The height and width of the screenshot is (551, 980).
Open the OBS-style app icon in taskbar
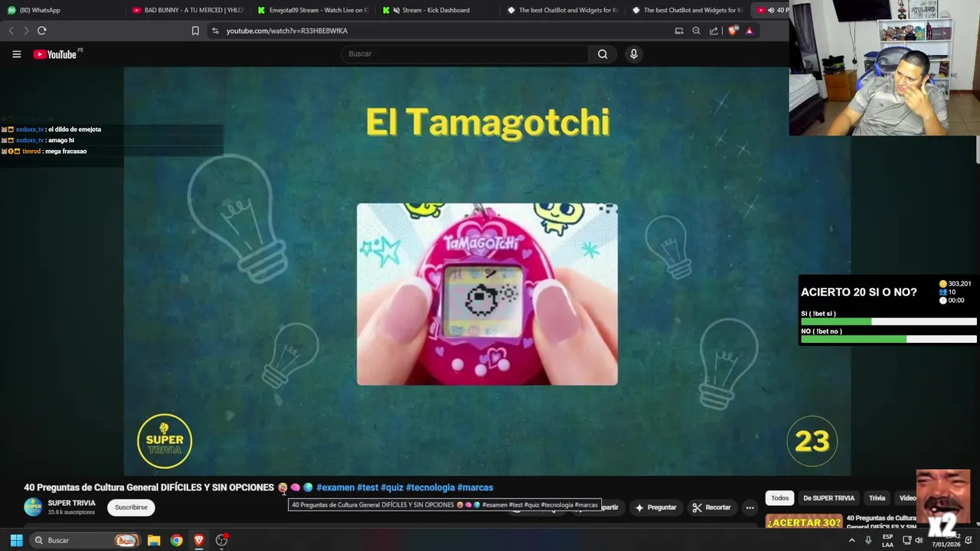(x=222, y=540)
